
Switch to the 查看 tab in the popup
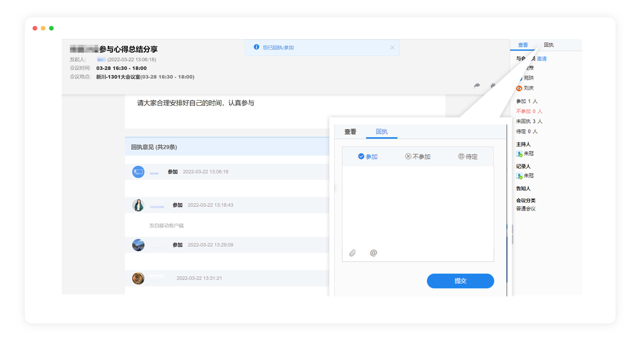(x=350, y=132)
